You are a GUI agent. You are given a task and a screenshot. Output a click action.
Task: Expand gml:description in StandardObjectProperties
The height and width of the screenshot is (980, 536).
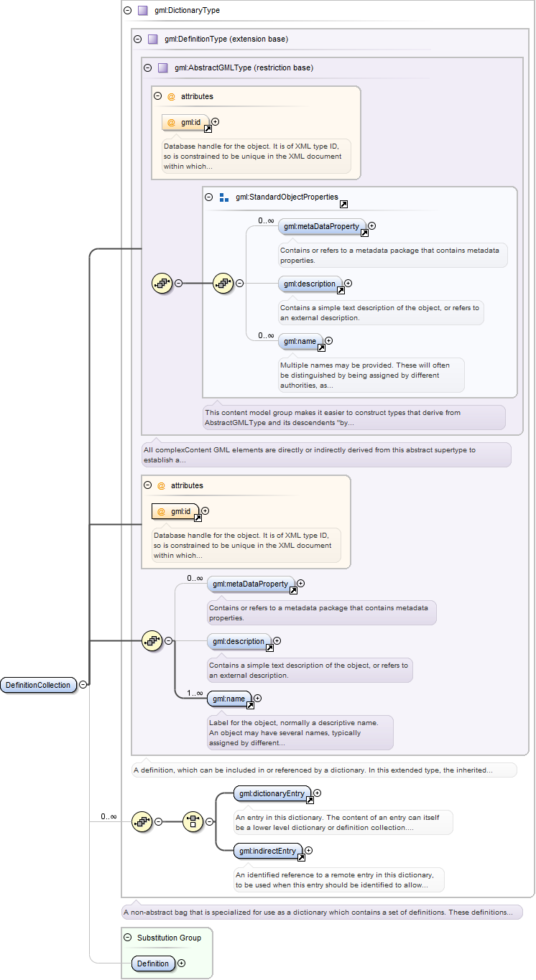pos(348,284)
